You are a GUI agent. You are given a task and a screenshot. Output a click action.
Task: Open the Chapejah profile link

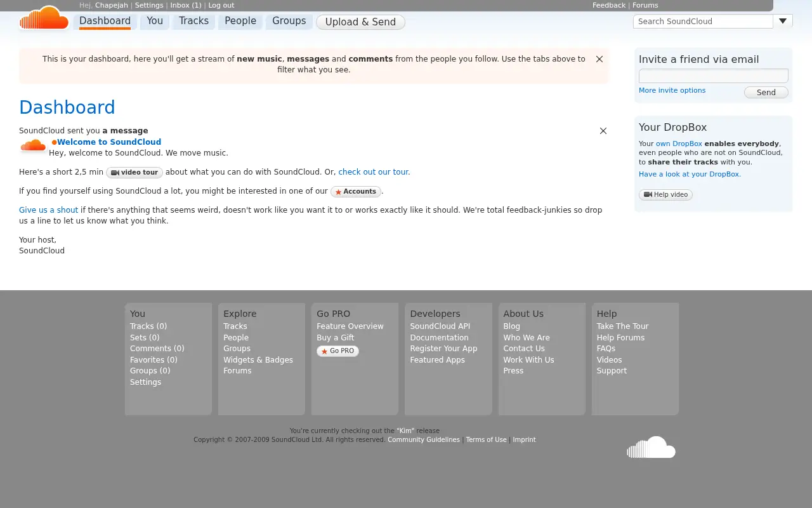click(x=112, y=5)
